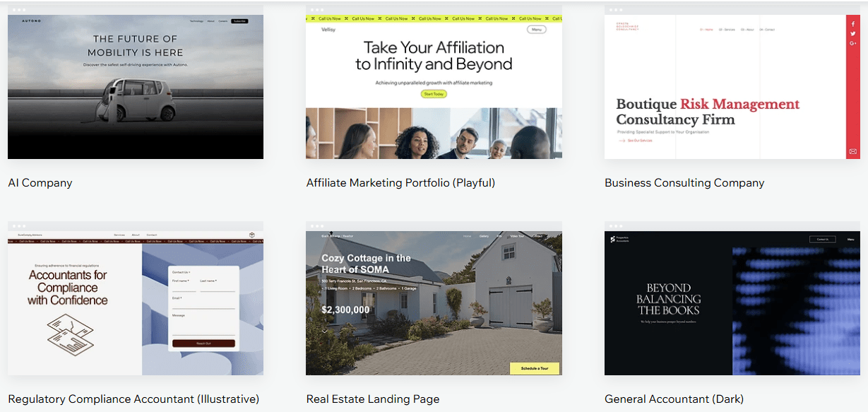Click the Autono logo text
Viewport: 868px width, 412px height.
32,21
